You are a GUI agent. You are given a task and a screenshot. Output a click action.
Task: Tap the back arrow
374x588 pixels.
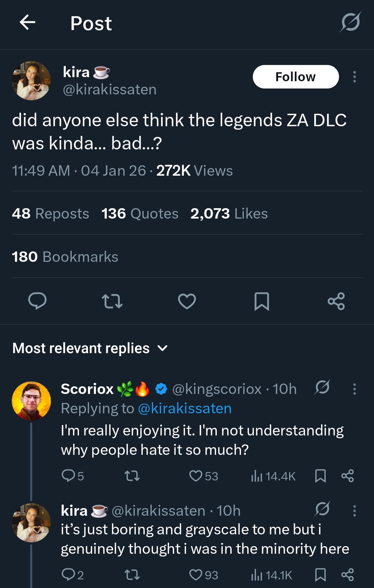point(28,23)
